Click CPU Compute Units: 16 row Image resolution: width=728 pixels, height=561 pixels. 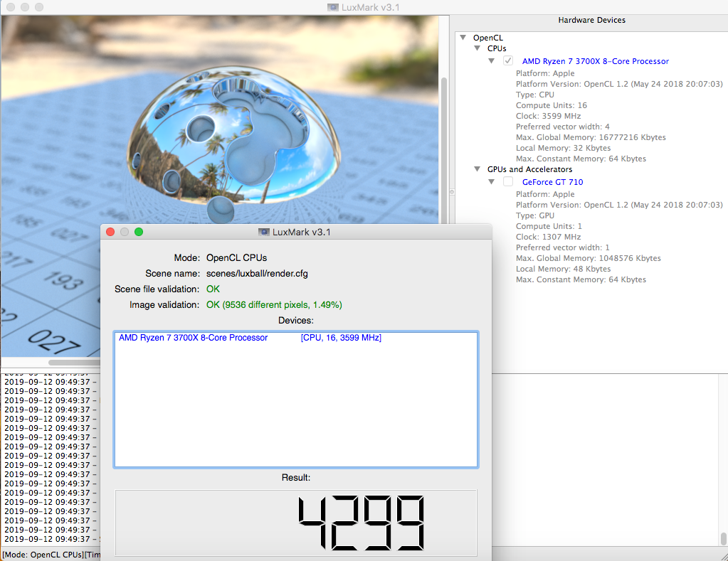click(x=551, y=105)
